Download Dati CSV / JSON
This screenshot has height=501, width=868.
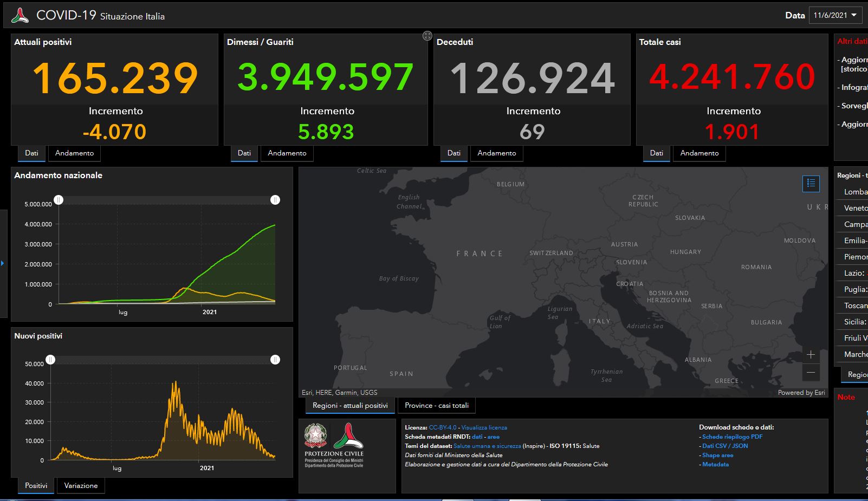[x=725, y=446]
